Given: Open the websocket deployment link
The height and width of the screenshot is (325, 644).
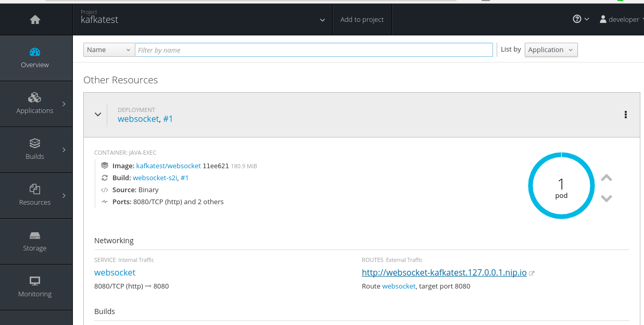Looking at the screenshot, I should (138, 119).
